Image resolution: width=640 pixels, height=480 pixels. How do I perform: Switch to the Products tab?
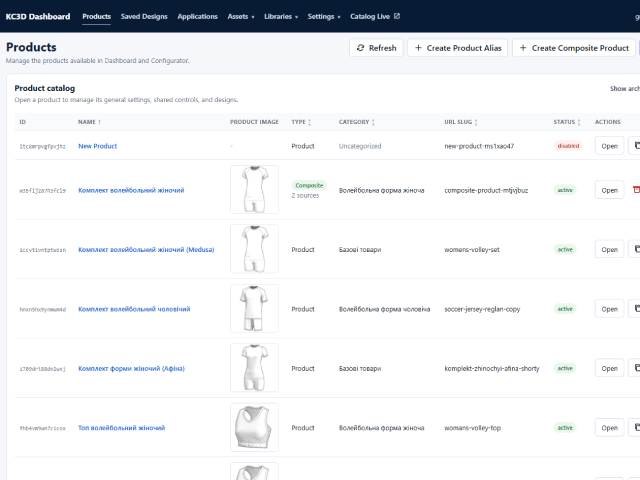point(96,17)
